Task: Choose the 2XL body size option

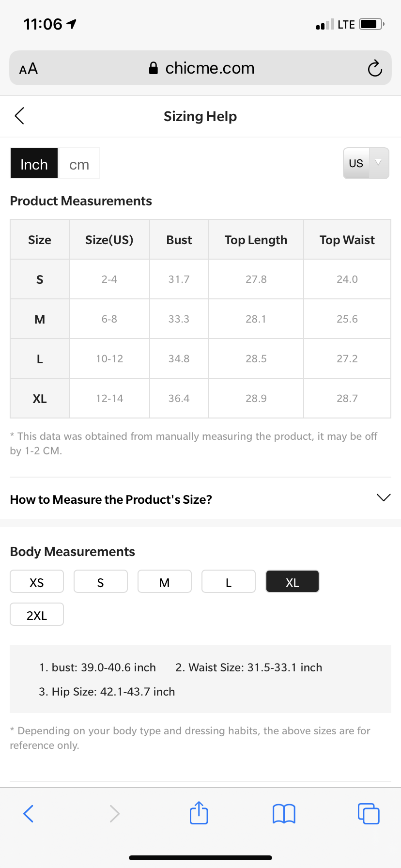Action: (x=37, y=615)
